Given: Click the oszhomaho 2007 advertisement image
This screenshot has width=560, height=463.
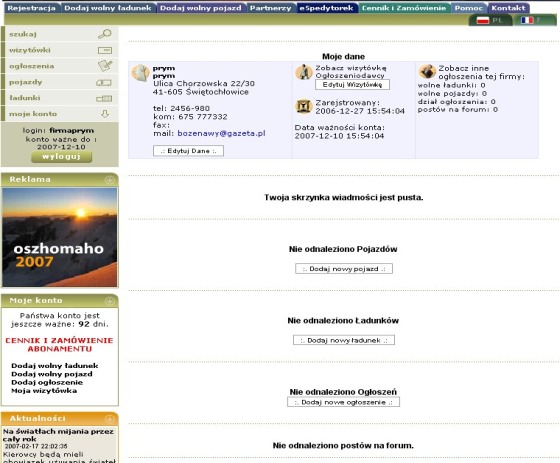Looking at the screenshot, I should point(60,237).
